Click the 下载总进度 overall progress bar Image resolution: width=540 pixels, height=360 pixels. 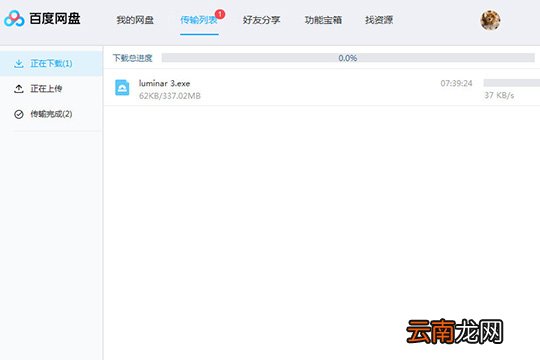[348, 58]
